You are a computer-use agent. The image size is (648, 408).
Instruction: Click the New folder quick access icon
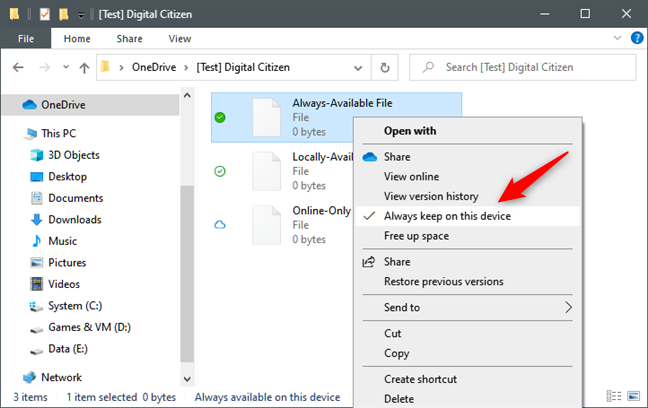pos(63,14)
